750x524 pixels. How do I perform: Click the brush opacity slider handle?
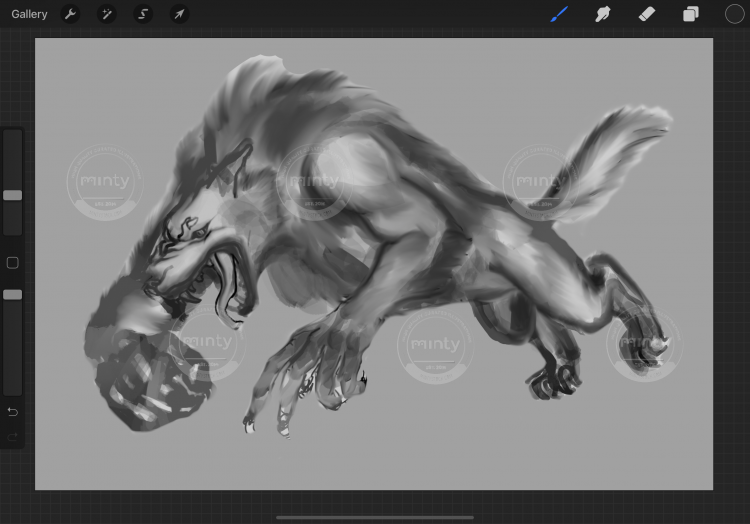coord(12,295)
